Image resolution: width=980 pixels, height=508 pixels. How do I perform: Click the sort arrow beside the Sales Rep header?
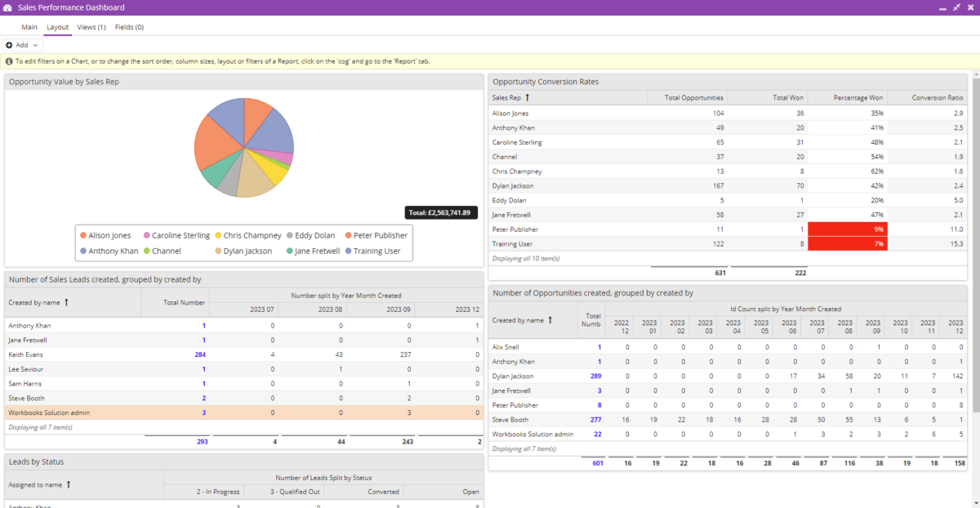(528, 97)
